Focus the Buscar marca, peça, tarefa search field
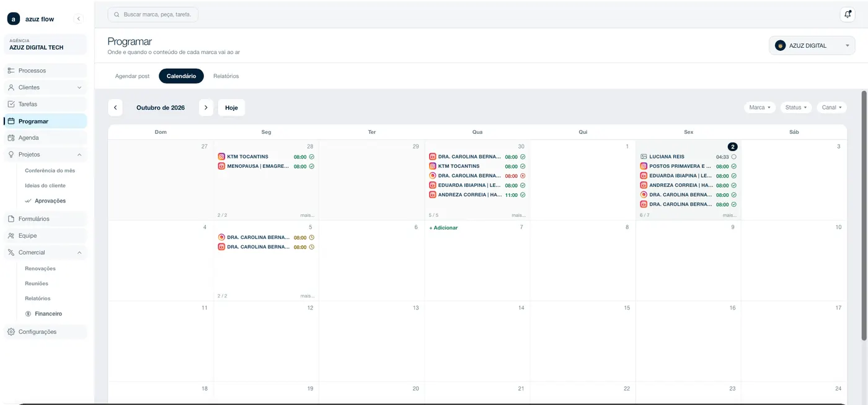Screen dimensions: 868x405 click(153, 14)
